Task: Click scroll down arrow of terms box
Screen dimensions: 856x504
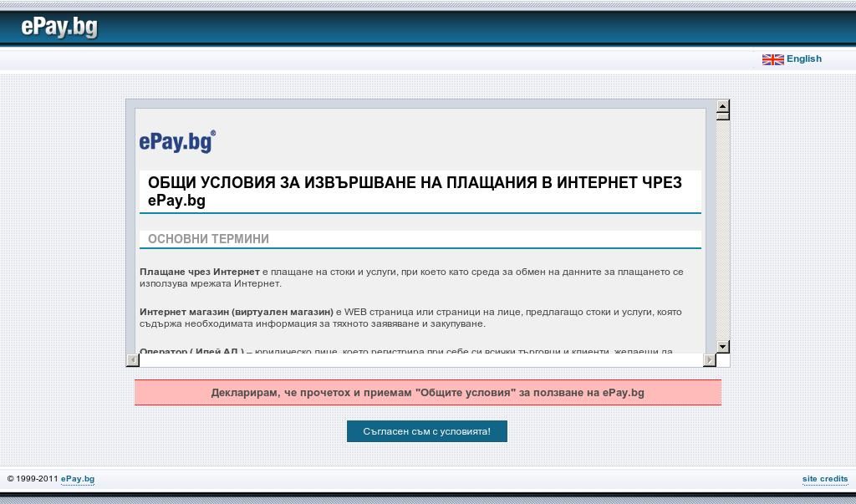Action: [x=723, y=346]
